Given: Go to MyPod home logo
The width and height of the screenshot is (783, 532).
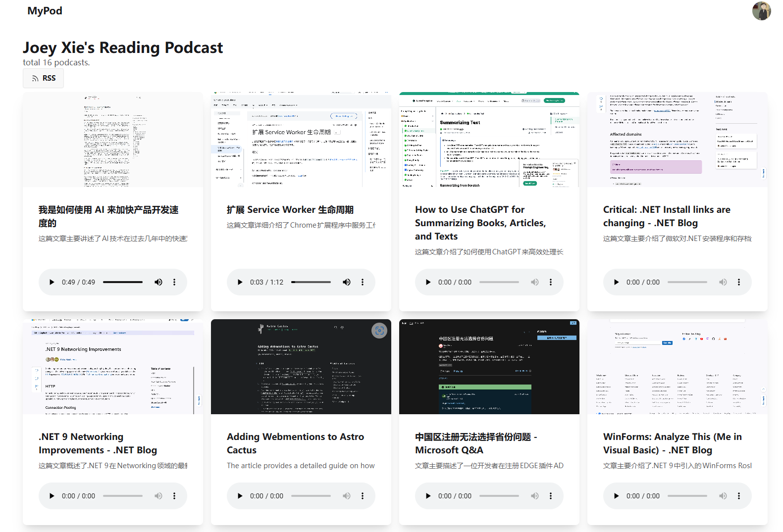Looking at the screenshot, I should point(45,11).
